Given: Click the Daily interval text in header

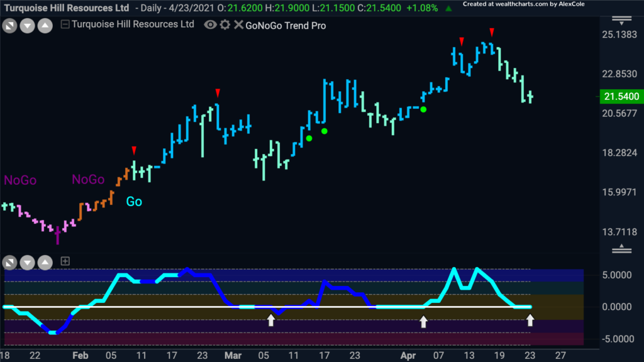Looking at the screenshot, I should [x=151, y=8].
